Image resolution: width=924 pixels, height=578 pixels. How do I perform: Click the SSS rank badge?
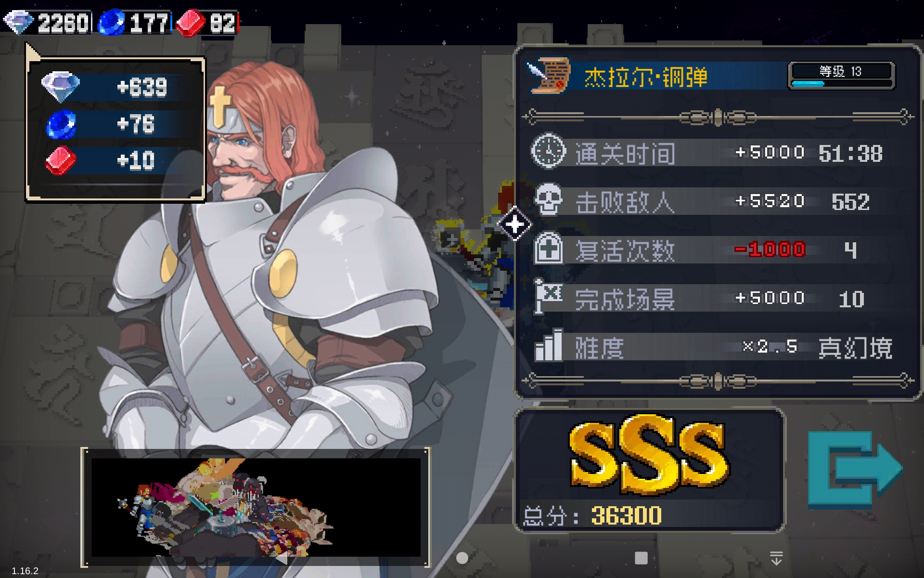point(649,455)
